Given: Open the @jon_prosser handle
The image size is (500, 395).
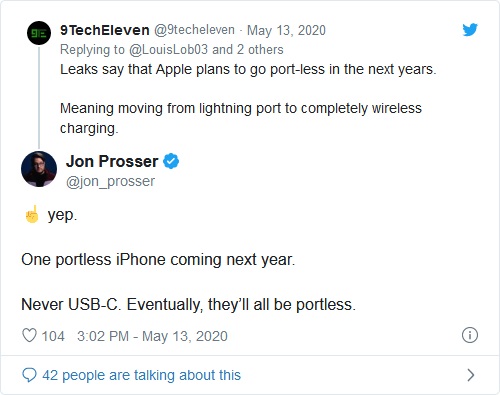Looking at the screenshot, I should [110, 182].
